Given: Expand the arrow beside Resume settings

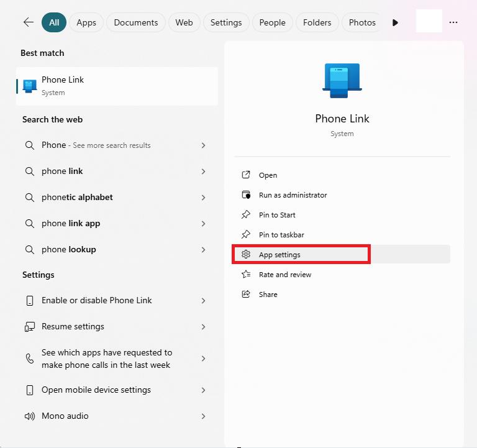Looking at the screenshot, I should (203, 327).
